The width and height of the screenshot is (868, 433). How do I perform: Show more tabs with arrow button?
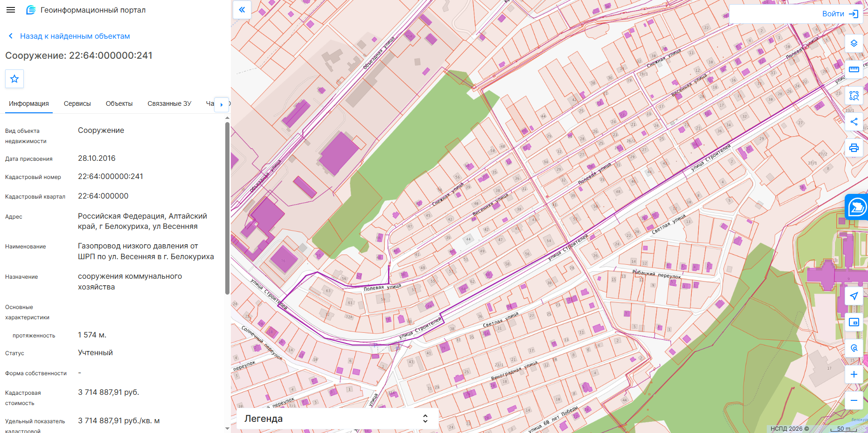click(222, 104)
